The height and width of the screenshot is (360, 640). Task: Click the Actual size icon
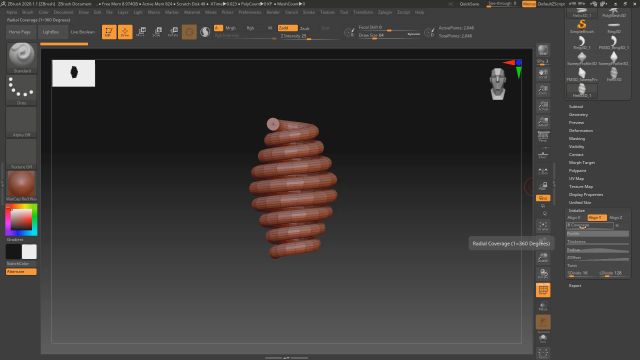[x=543, y=105]
